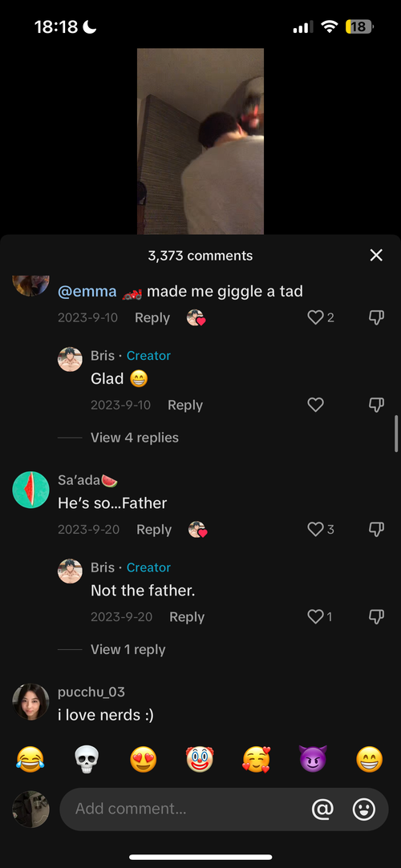Viewport: 401px width, 868px height.
Task: Like the 'Not the father.' reply
Action: 315,617
